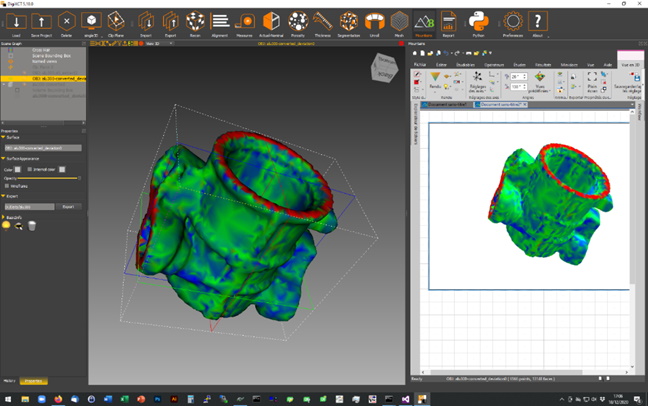The image size is (648, 406).
Task: Open Firefox from the Windows taskbar
Action: pyautogui.click(x=58, y=399)
